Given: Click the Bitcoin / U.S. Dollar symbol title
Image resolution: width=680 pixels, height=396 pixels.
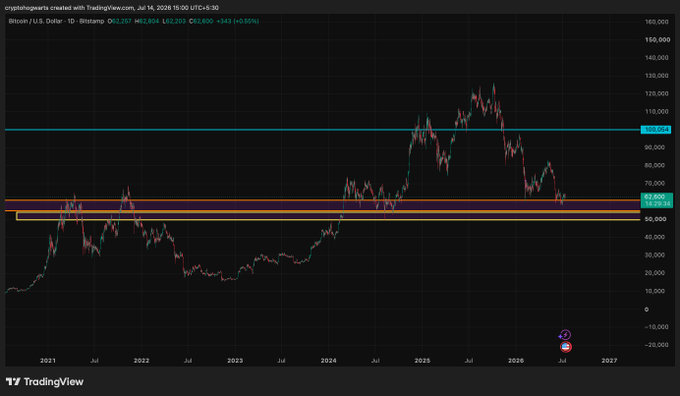Looking at the screenshot, I should (56, 21).
